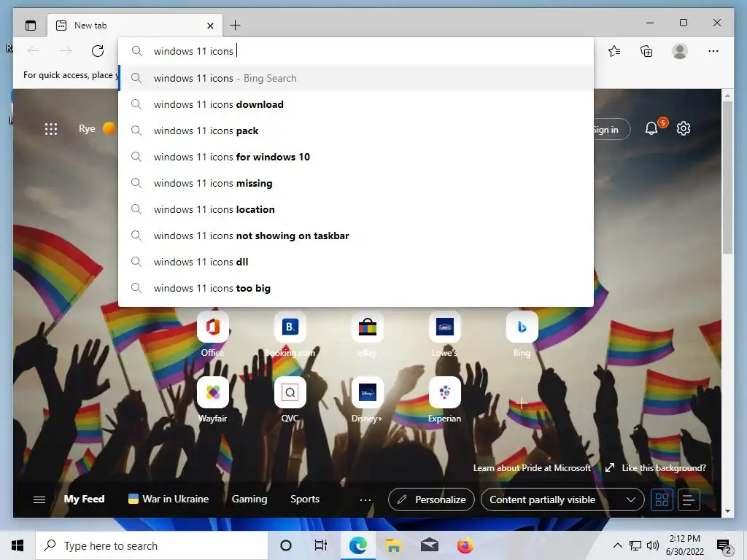Click the page vertical scrollbar thumb
747x560 pixels.
727,177
